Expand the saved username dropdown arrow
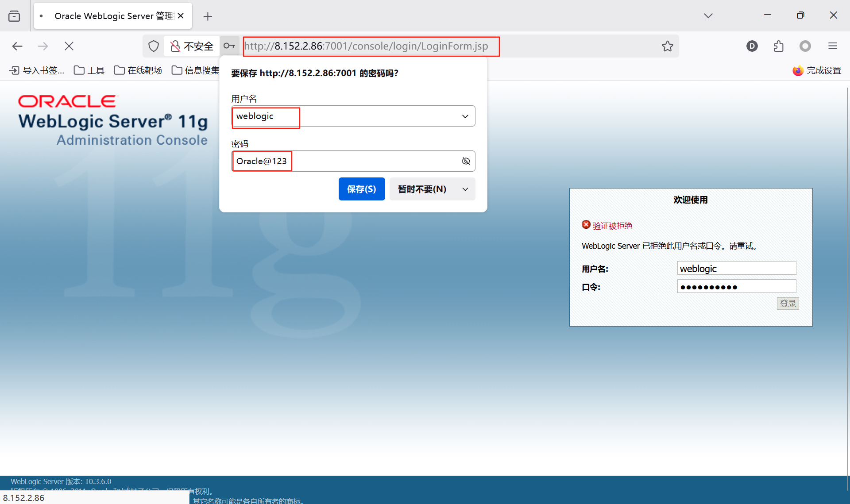The image size is (850, 504). click(x=465, y=116)
